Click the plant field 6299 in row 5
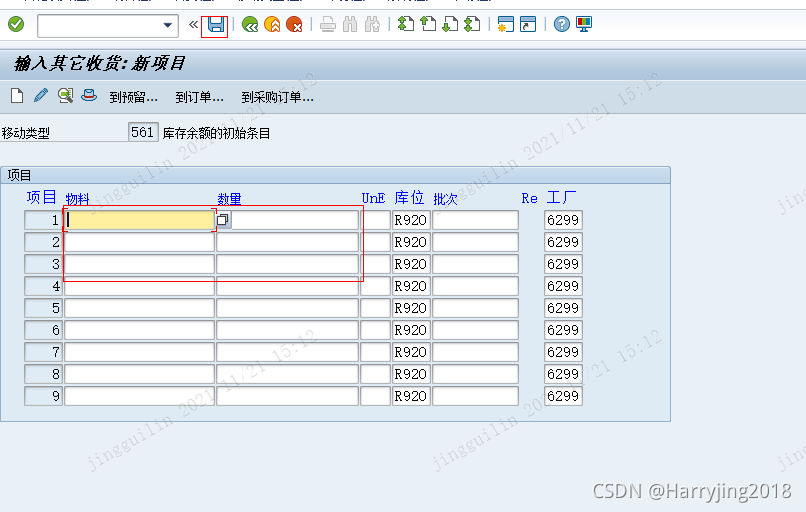The width and height of the screenshot is (806, 512). click(563, 308)
